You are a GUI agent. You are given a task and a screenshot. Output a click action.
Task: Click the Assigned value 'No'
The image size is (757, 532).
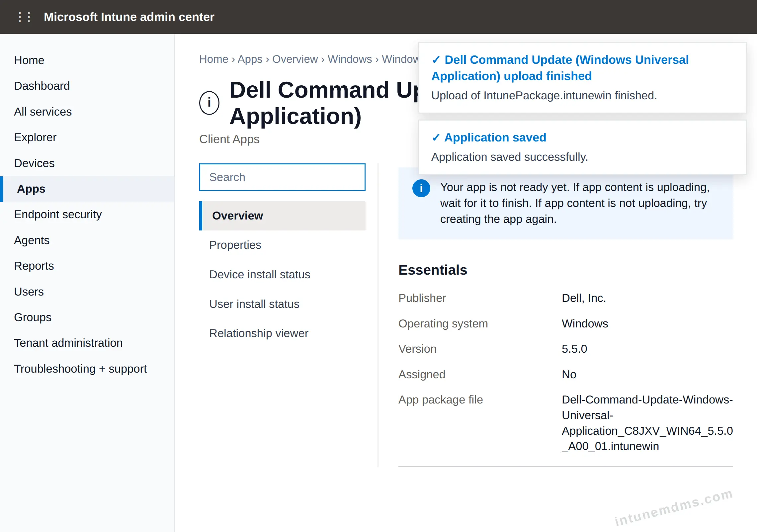569,375
